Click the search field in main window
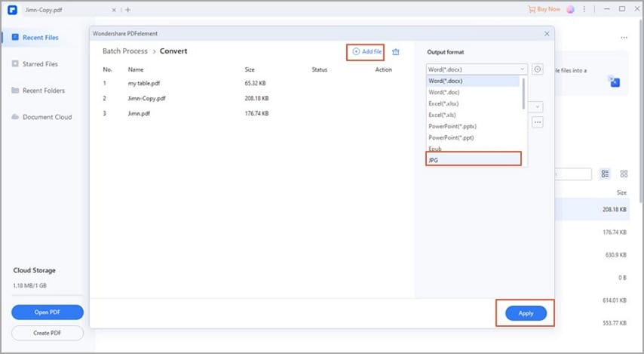 pyautogui.click(x=573, y=174)
